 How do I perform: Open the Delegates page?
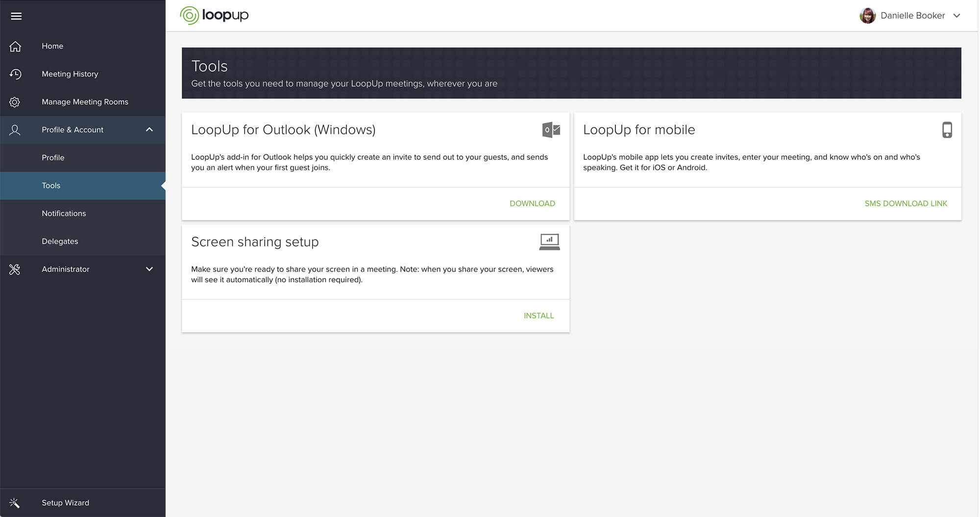60,241
